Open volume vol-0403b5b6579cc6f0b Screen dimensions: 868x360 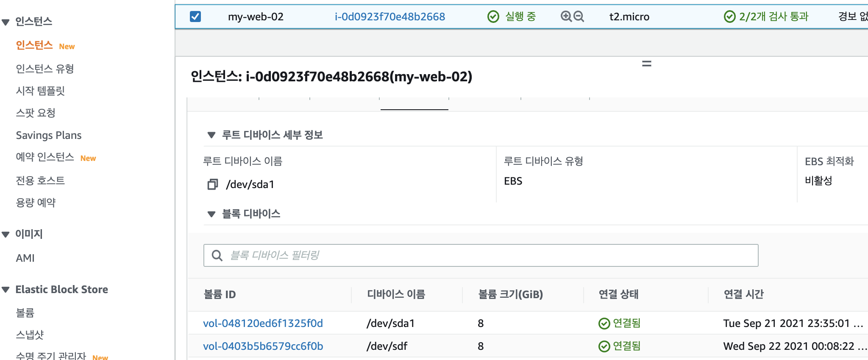(263, 346)
